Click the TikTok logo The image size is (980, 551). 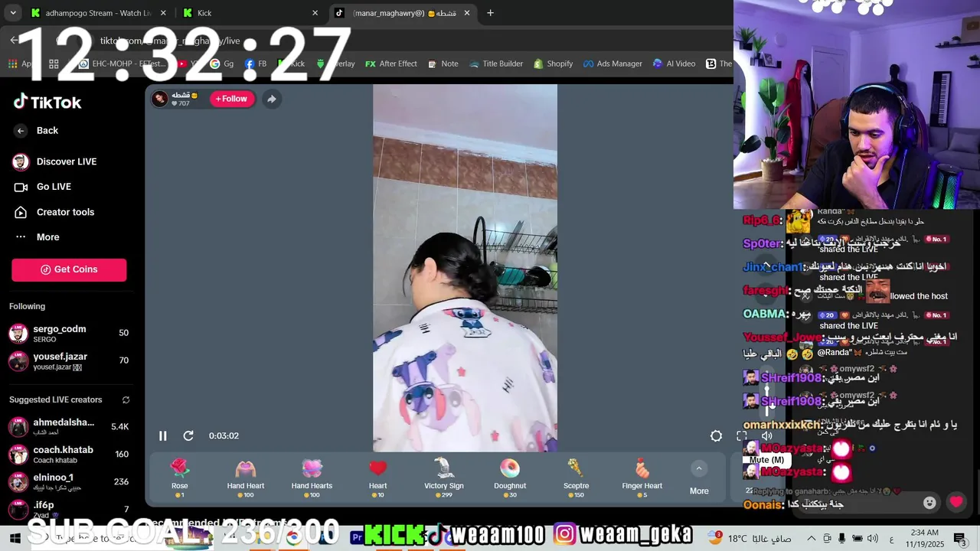point(47,102)
